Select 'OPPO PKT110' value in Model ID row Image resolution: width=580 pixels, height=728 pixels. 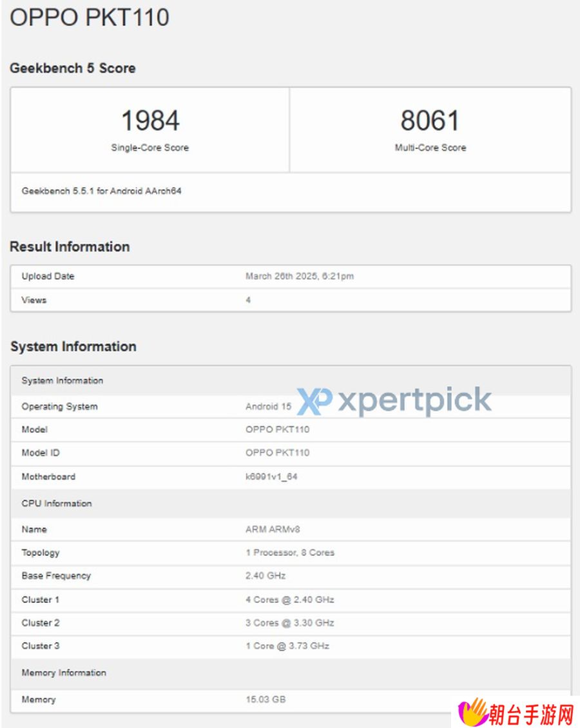coord(278,453)
